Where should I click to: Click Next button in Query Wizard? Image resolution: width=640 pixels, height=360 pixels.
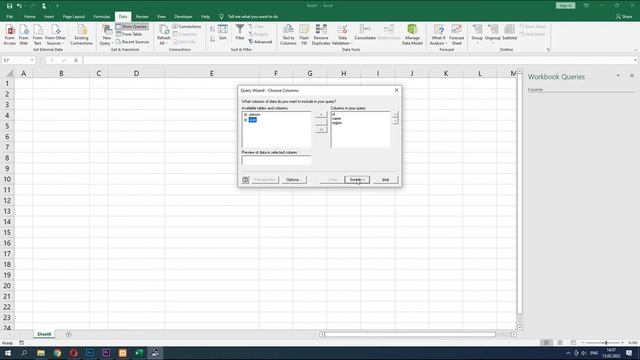pos(357,180)
